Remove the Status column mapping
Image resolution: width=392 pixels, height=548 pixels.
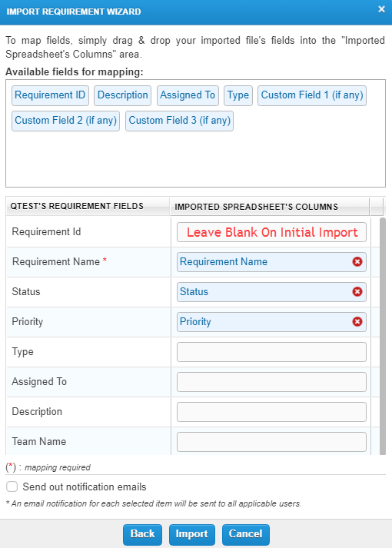357,292
